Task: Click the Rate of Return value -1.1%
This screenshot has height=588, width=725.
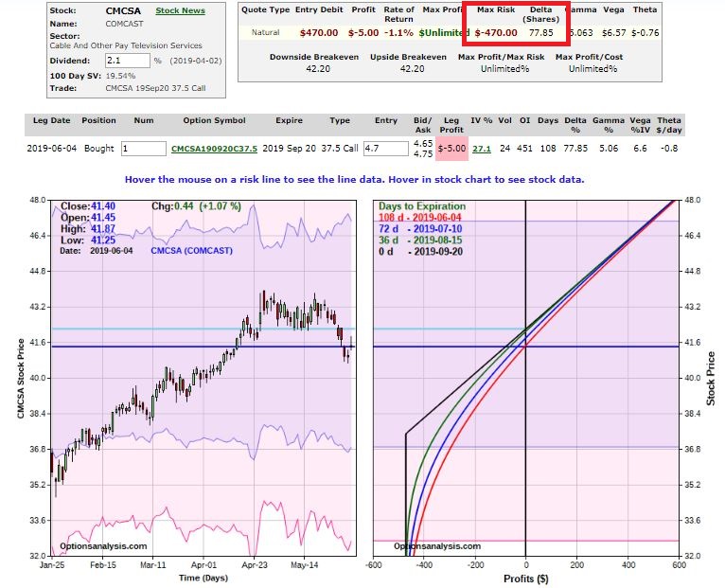Action: pos(399,33)
